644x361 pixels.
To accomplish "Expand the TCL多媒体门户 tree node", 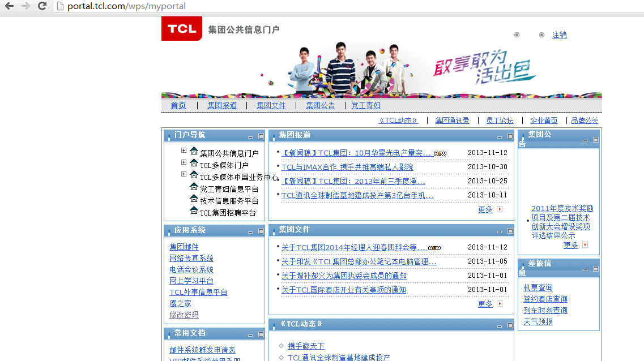I will pos(184,162).
